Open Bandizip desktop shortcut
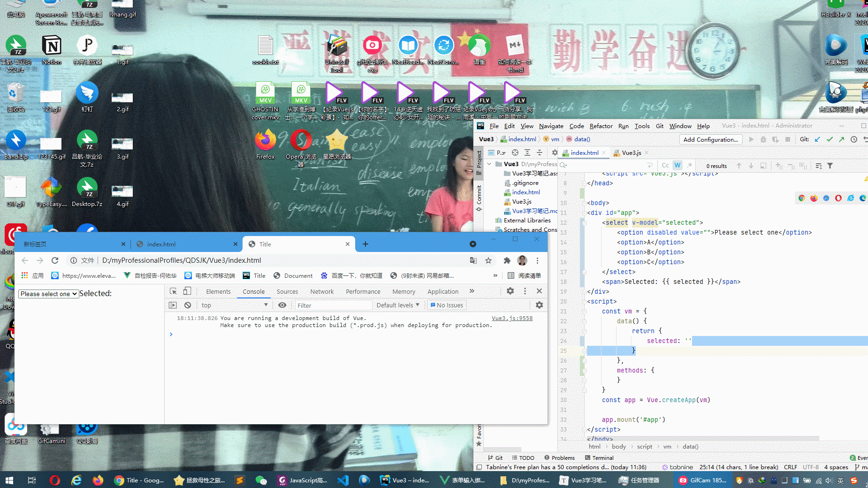This screenshot has width=868, height=488. pos(16,145)
